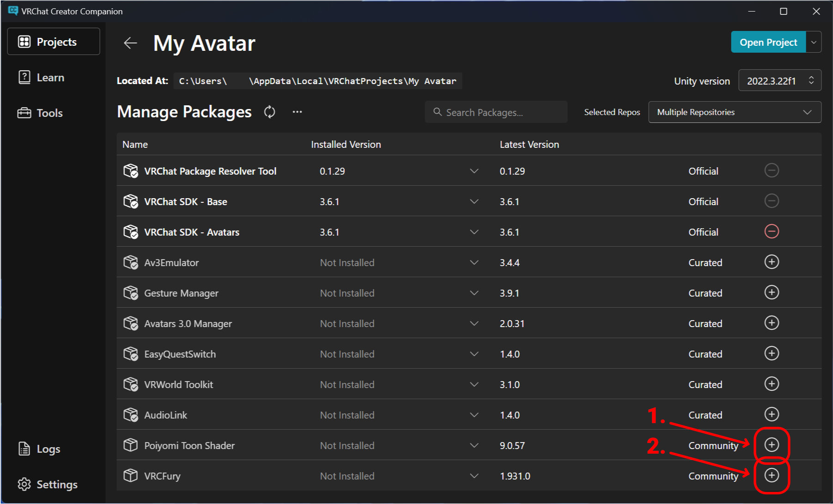
Task: Click the package icon of Av3Emulator
Action: (x=131, y=262)
